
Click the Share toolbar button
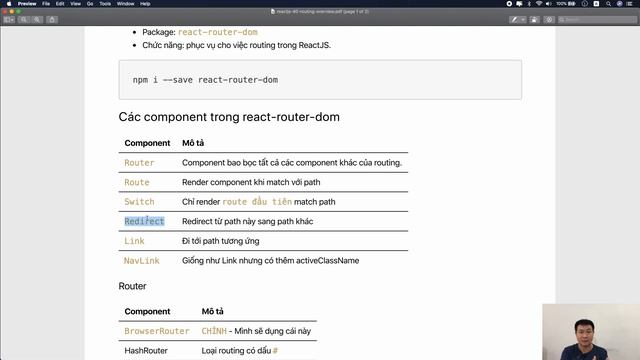(52, 20)
